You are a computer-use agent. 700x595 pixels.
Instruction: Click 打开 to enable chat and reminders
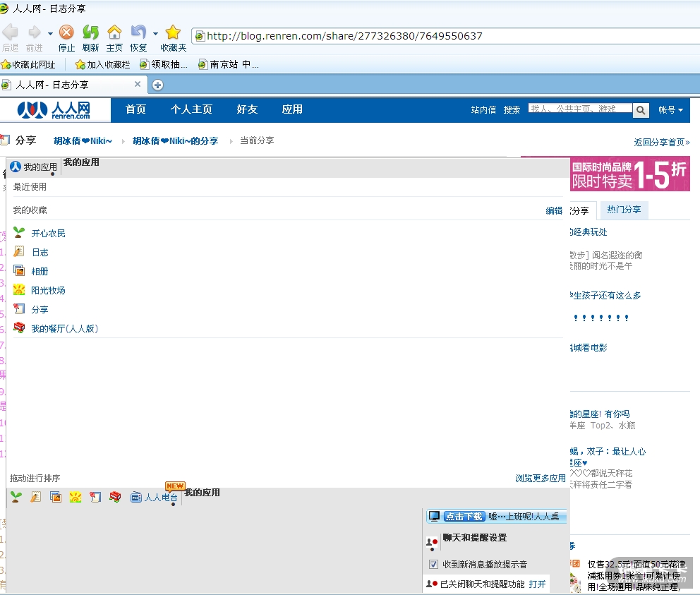[537, 584]
